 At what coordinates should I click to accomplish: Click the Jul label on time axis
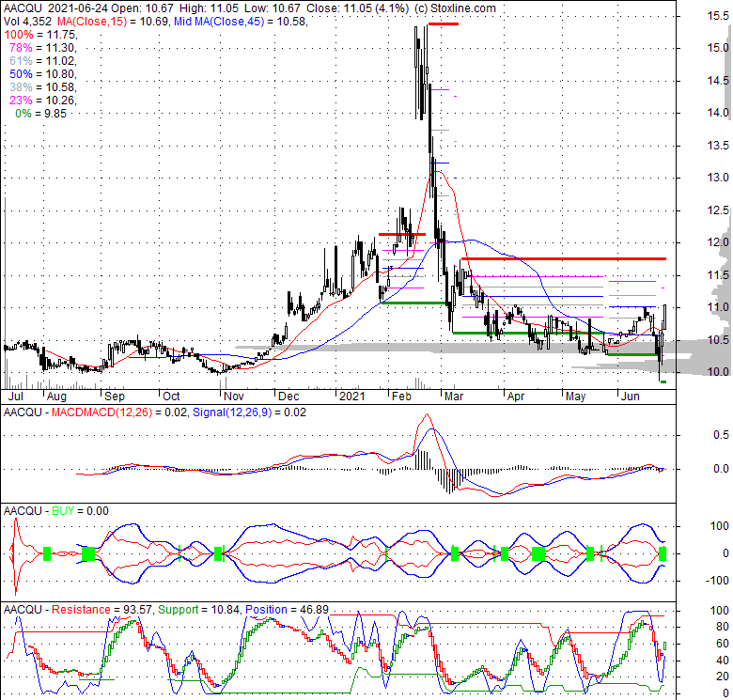[16, 397]
